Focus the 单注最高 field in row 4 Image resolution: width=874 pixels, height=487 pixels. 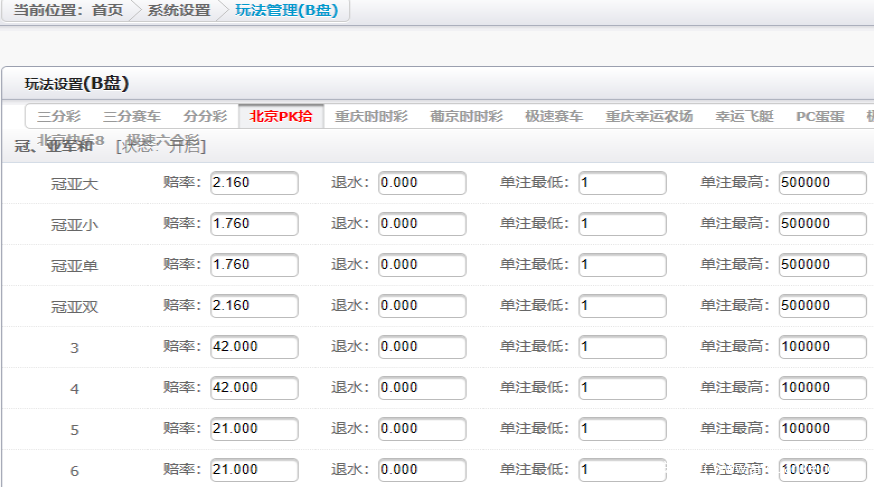pyautogui.click(x=822, y=388)
